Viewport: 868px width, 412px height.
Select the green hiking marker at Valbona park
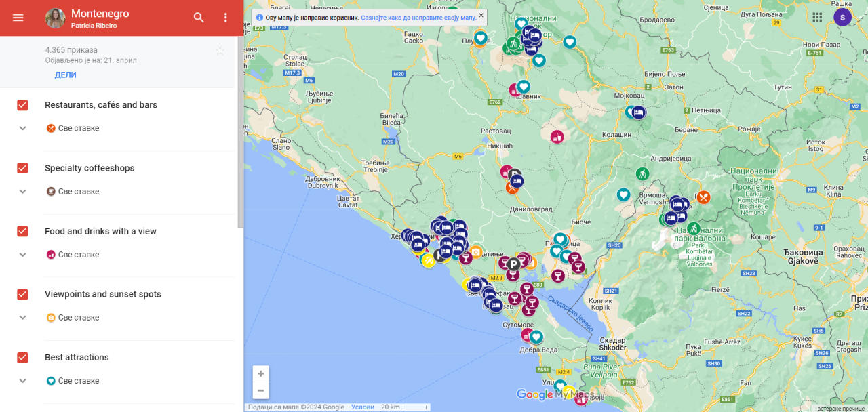[x=693, y=228]
